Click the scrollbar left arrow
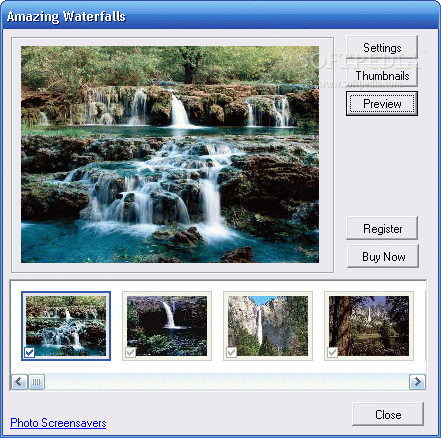This screenshot has width=441, height=438. [19, 382]
